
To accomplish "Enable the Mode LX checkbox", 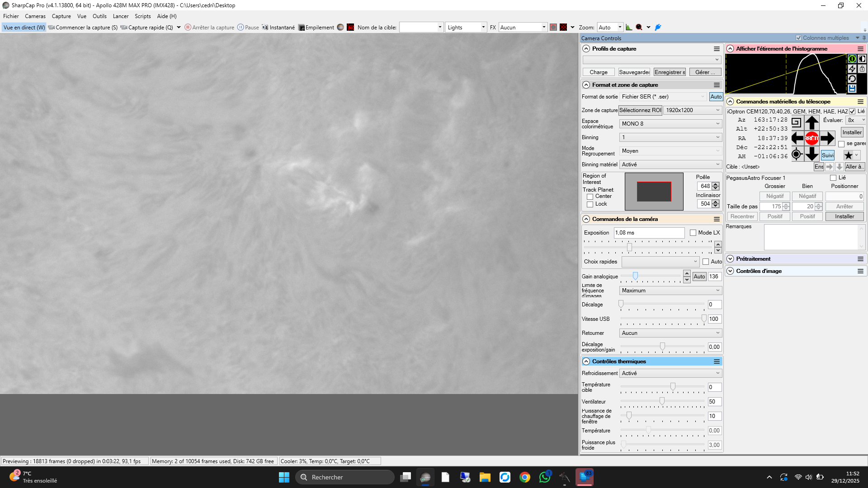I will click(x=693, y=233).
